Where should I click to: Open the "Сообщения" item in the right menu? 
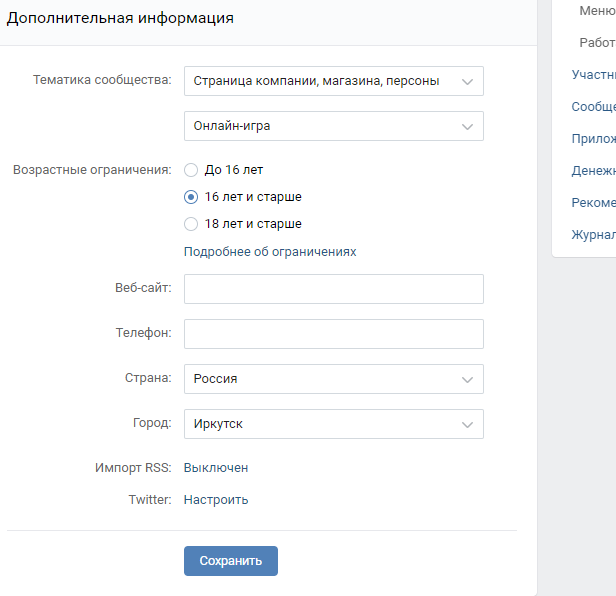(593, 106)
